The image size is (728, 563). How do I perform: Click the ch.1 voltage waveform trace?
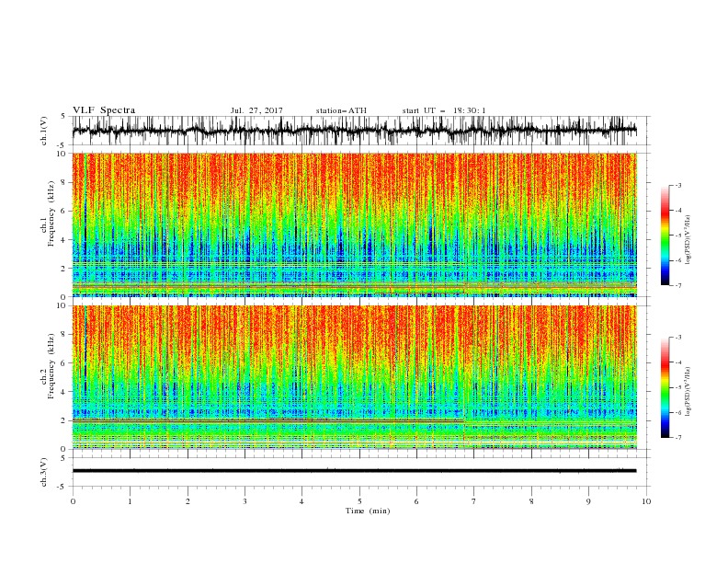point(354,131)
